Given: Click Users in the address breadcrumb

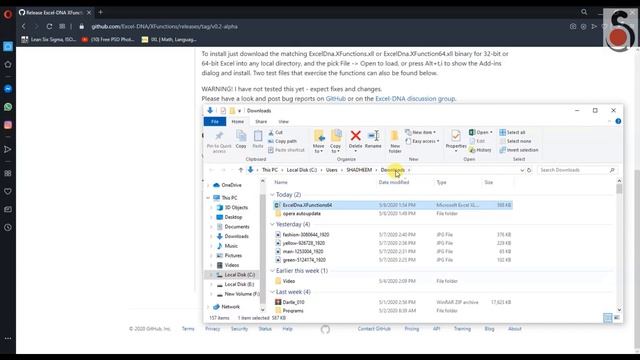Looking at the screenshot, I should [331, 170].
